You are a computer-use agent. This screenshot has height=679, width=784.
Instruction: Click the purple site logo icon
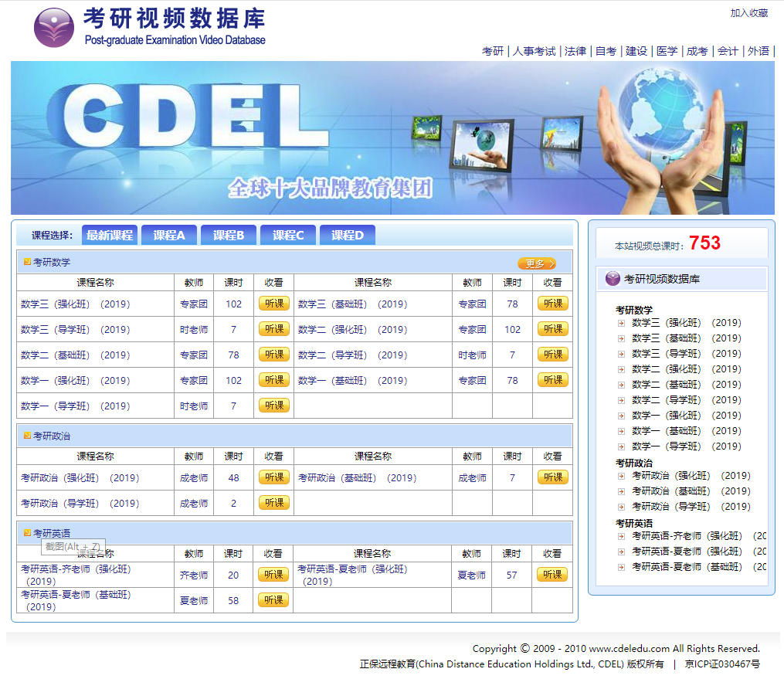coord(53,28)
